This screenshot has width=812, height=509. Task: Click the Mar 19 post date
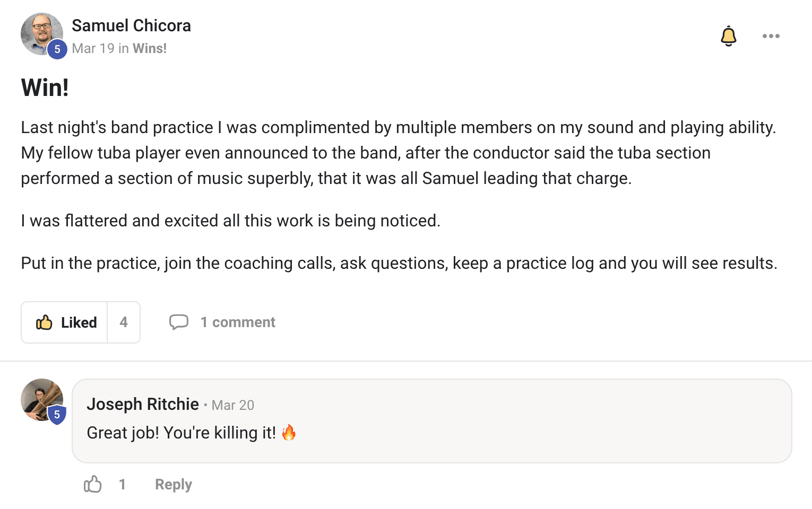pyautogui.click(x=93, y=48)
